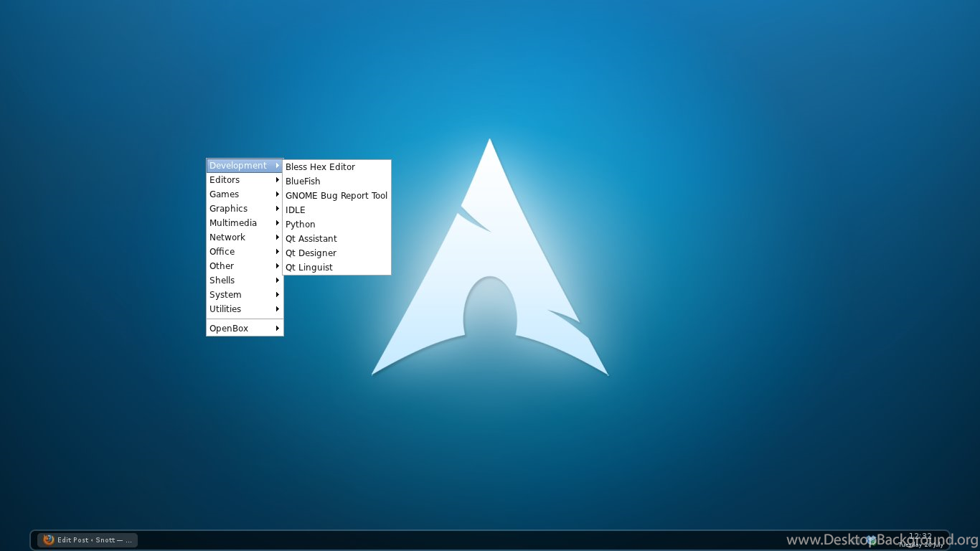Open the Utilities menu category

point(225,309)
